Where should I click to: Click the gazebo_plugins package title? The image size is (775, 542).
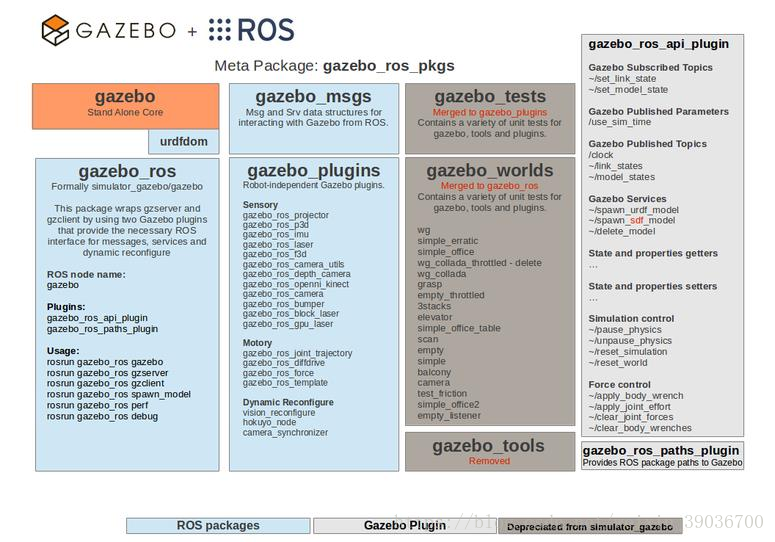(313, 170)
